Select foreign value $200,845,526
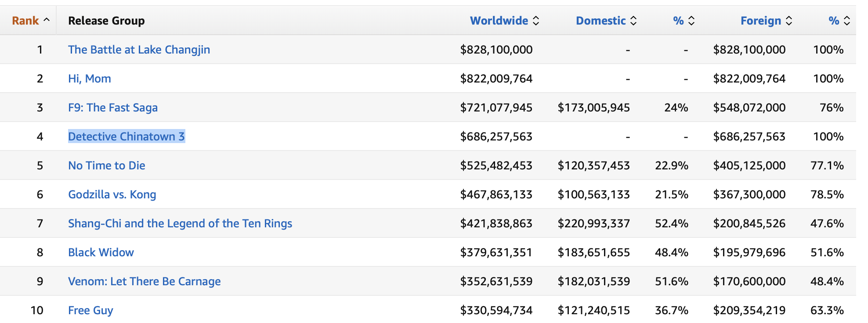 pyautogui.click(x=749, y=223)
